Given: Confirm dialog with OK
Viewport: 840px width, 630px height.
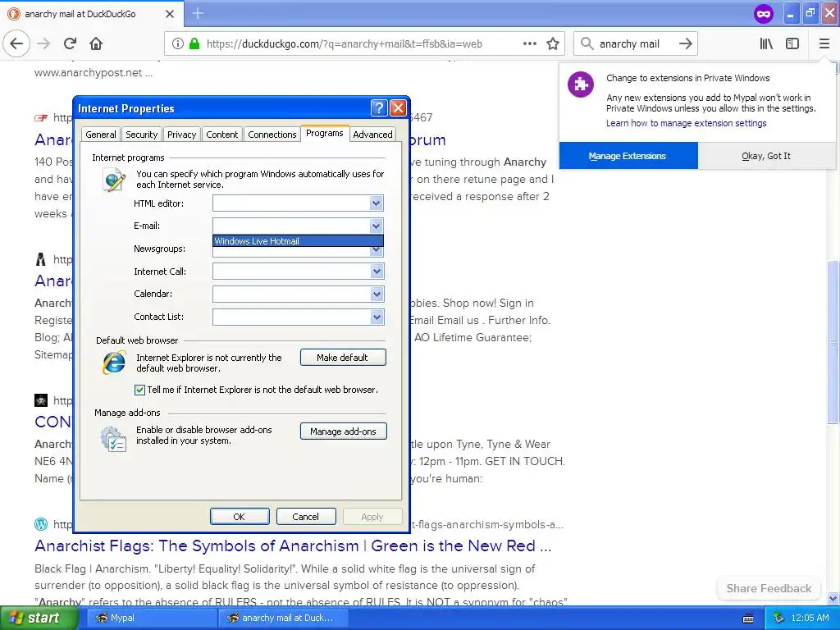Looking at the screenshot, I should click(x=240, y=517).
